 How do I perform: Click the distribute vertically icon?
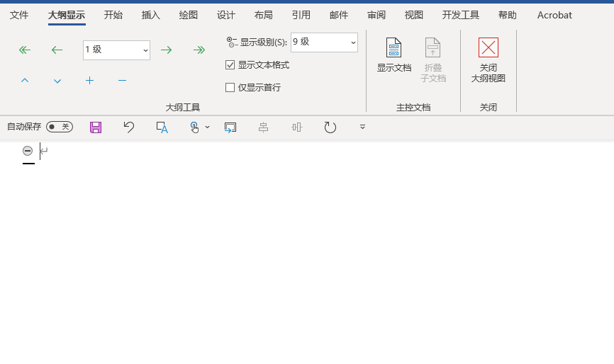pos(297,127)
